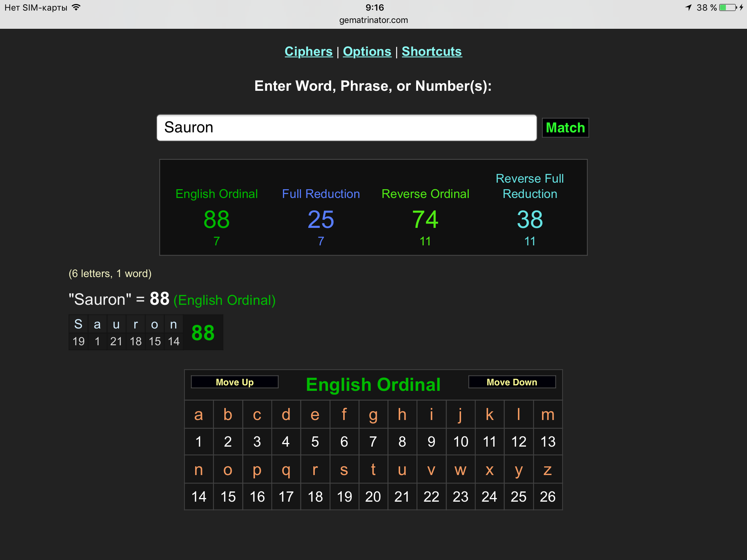The image size is (747, 560).
Task: Click value 13 in the cipher chart
Action: point(548,442)
